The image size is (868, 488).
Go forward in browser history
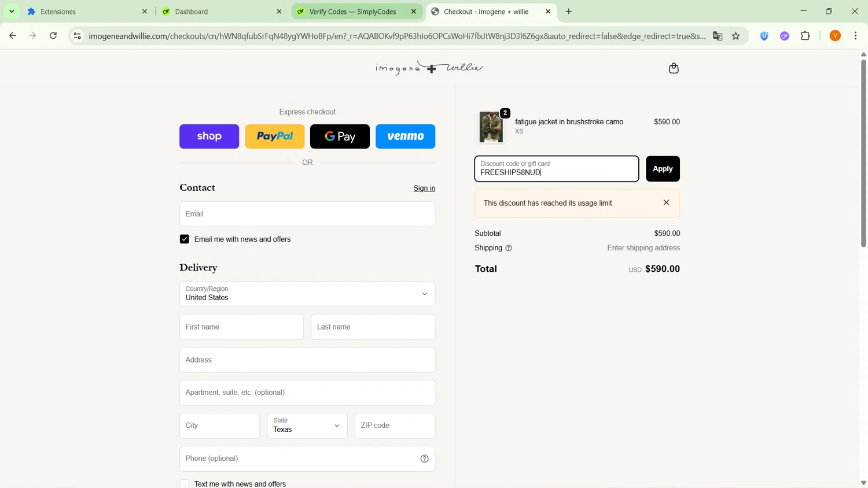point(33,36)
